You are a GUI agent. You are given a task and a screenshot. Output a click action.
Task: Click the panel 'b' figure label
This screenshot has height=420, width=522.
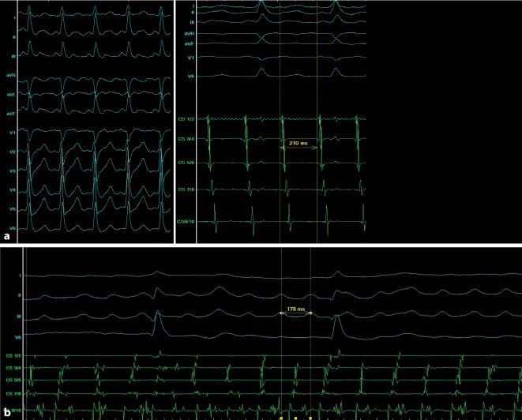pyautogui.click(x=8, y=411)
